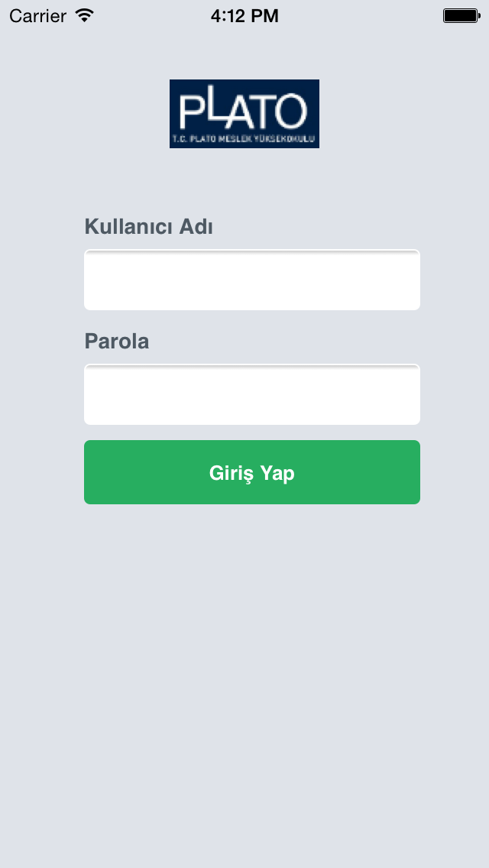Viewport: 489px width, 868px height.
Task: Tap the battery icon in status bar
Action: tap(461, 15)
